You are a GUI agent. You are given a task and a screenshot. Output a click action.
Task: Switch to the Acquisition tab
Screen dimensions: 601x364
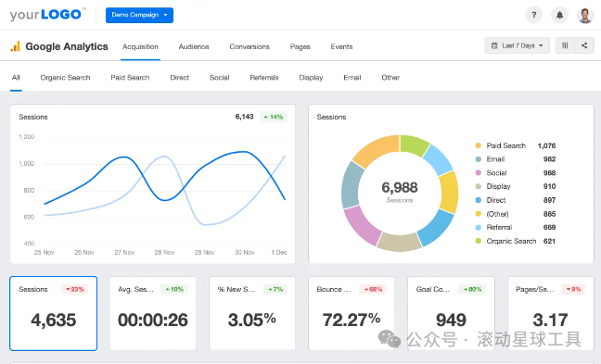pos(140,46)
